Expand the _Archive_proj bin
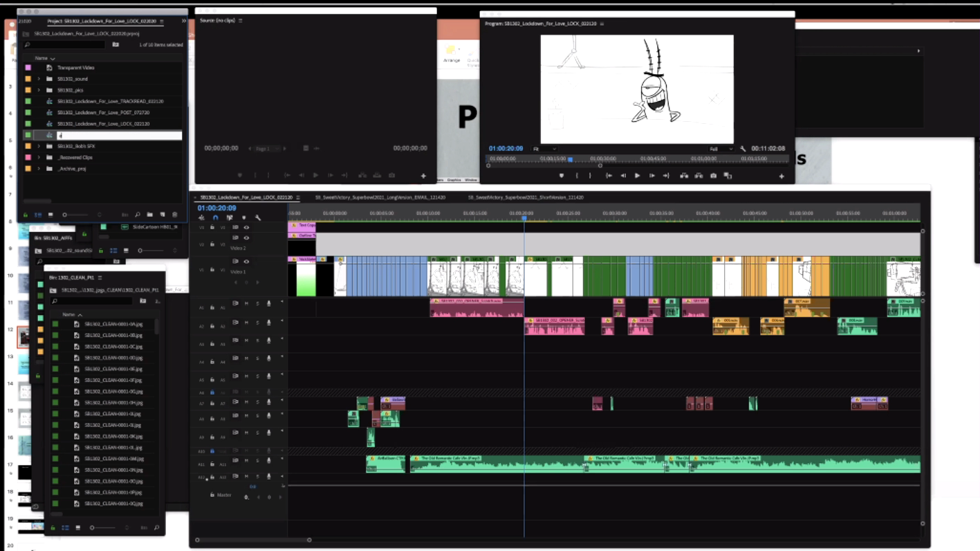The image size is (980, 551). (x=39, y=168)
